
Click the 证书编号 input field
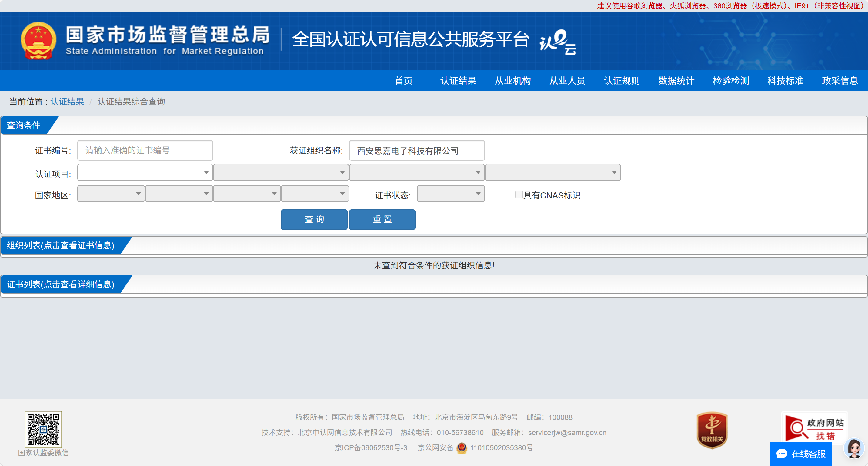(145, 150)
